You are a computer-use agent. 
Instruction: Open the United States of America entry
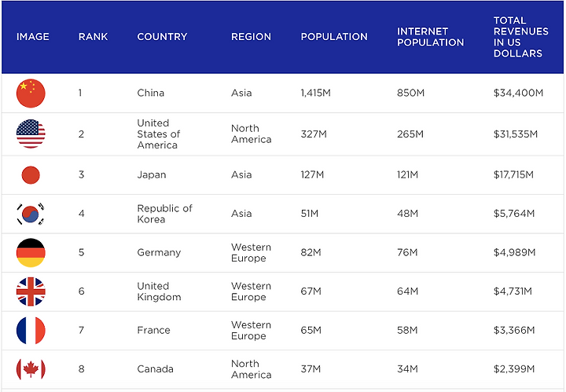tap(159, 134)
